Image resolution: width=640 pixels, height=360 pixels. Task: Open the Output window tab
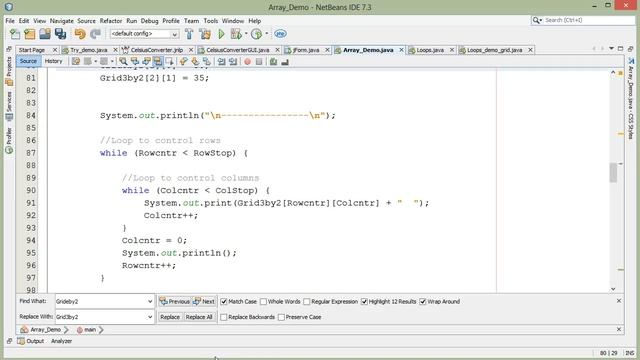pyautogui.click(x=31, y=341)
